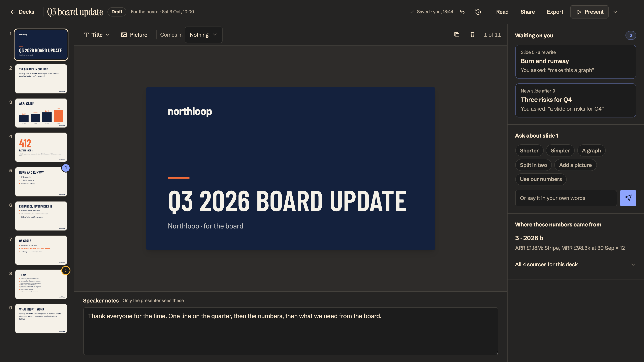This screenshot has height=362, width=644.
Task: Open the Comes in Nothing dropdown
Action: 203,35
